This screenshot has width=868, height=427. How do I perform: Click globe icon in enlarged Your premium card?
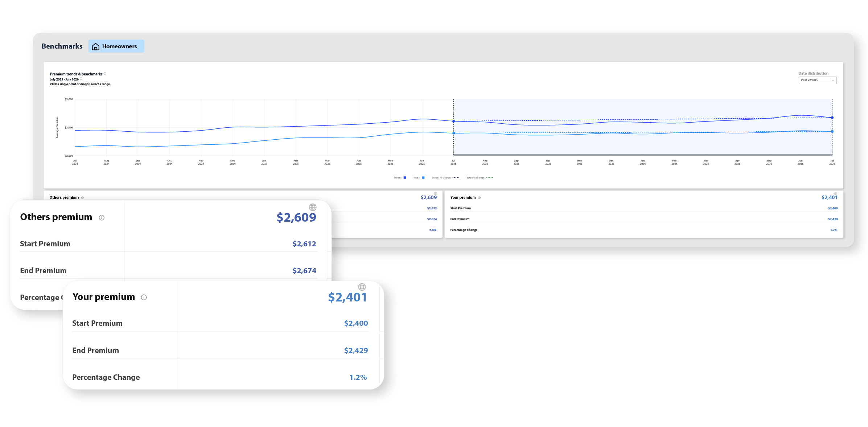tap(362, 287)
